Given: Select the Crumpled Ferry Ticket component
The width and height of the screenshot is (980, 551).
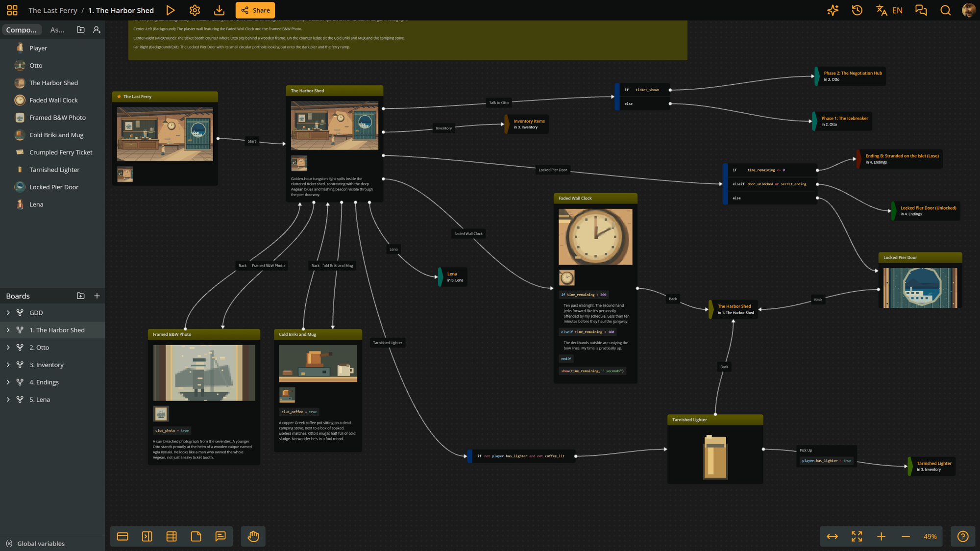Looking at the screenshot, I should 52,152.
